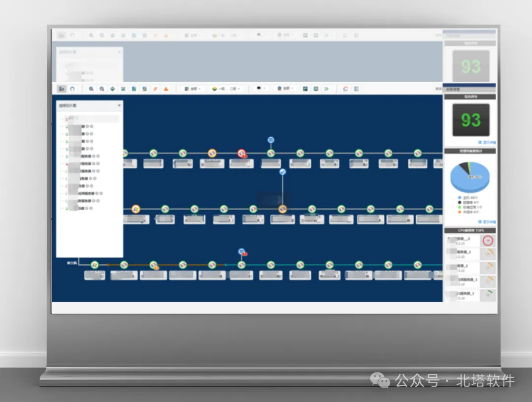Select the orange node beneath the blue link node

coord(282,209)
